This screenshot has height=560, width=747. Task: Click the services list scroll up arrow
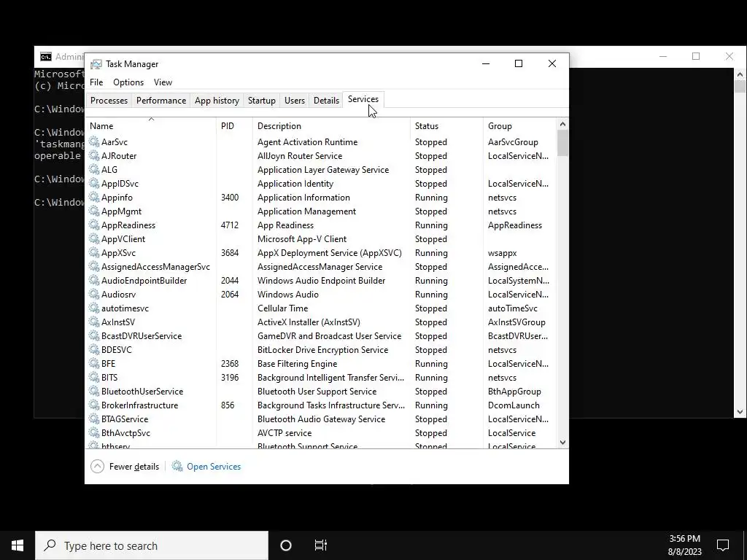[562, 124]
